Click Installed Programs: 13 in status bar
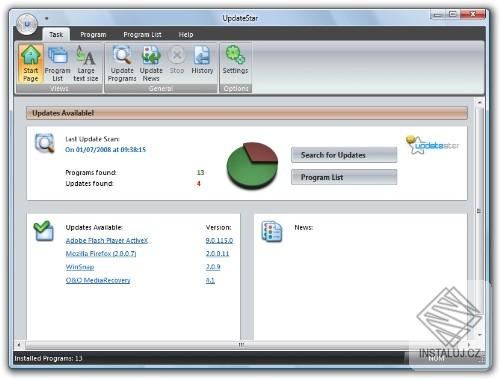Screen dimensions: 500x380 48,358
